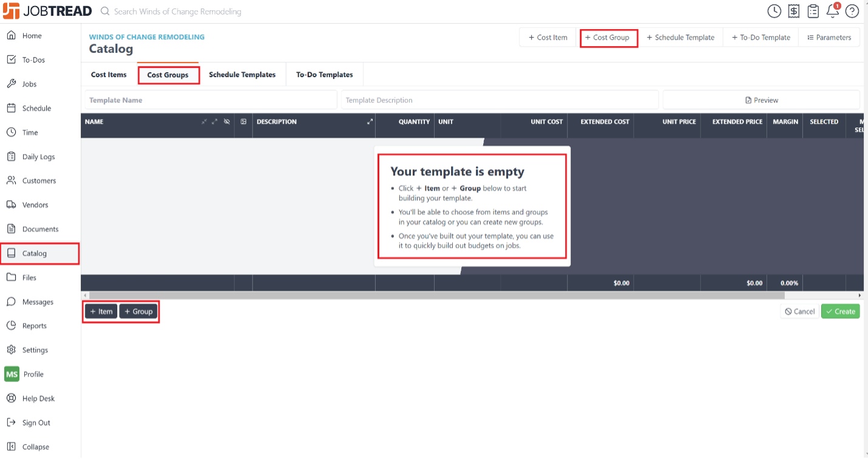Open Messages in sidebar
This screenshot has width=868, height=459.
[x=40, y=302]
